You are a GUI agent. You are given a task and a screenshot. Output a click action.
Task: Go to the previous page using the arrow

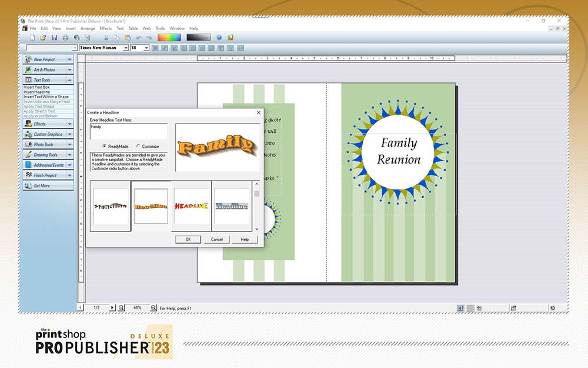[x=80, y=307]
